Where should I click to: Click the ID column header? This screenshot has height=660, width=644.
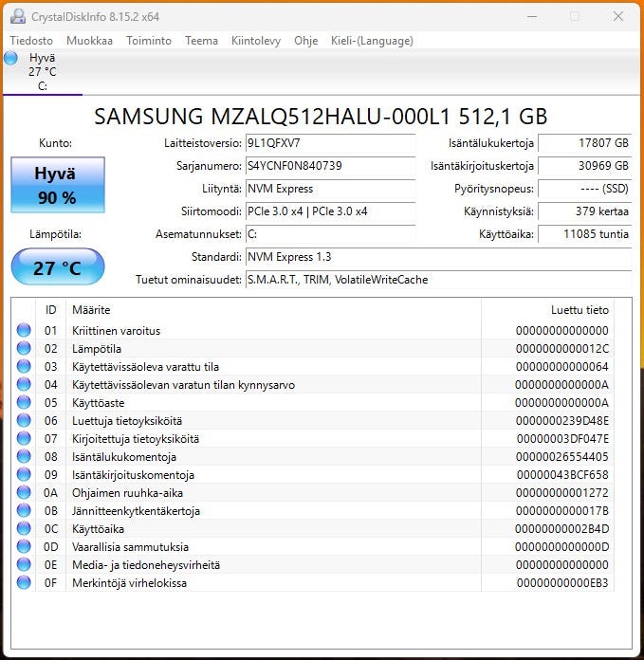51,310
